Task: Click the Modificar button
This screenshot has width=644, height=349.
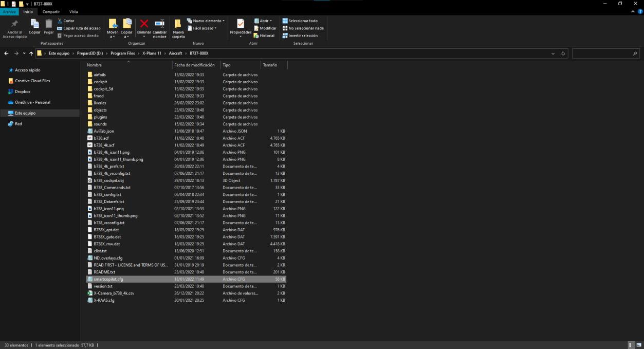Action: click(x=265, y=28)
